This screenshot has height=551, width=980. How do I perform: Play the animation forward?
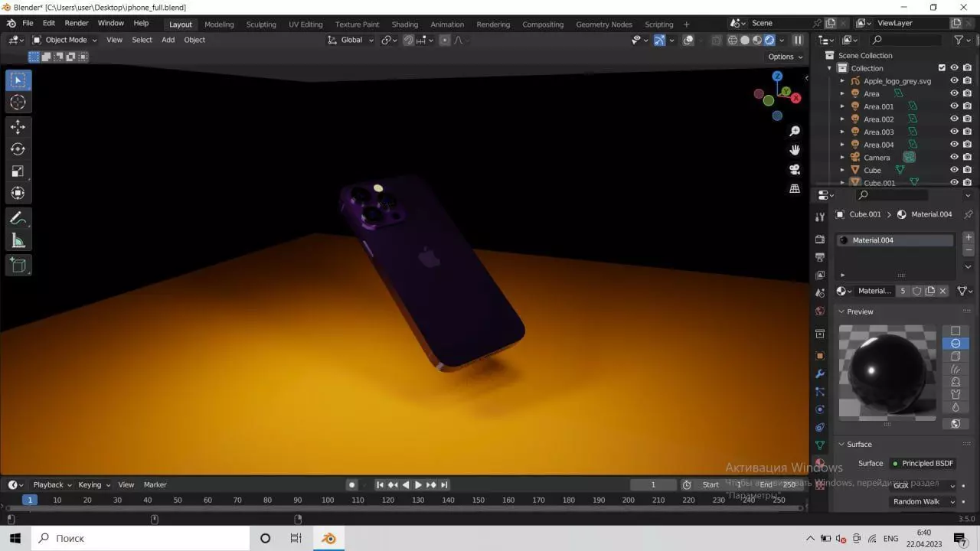[x=418, y=485]
